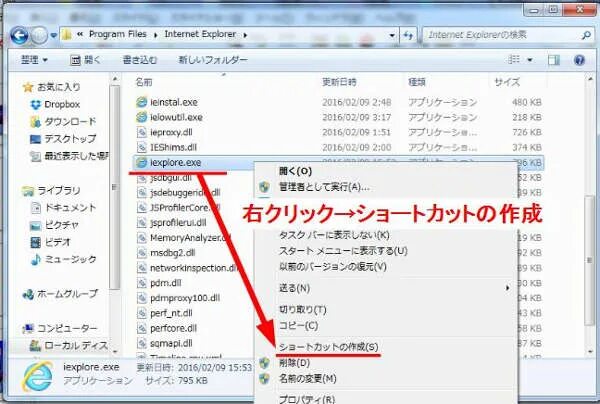Screen dimensions: 600x404
Task: Select the pdmproxy100.dll file icon
Action: tap(142, 298)
